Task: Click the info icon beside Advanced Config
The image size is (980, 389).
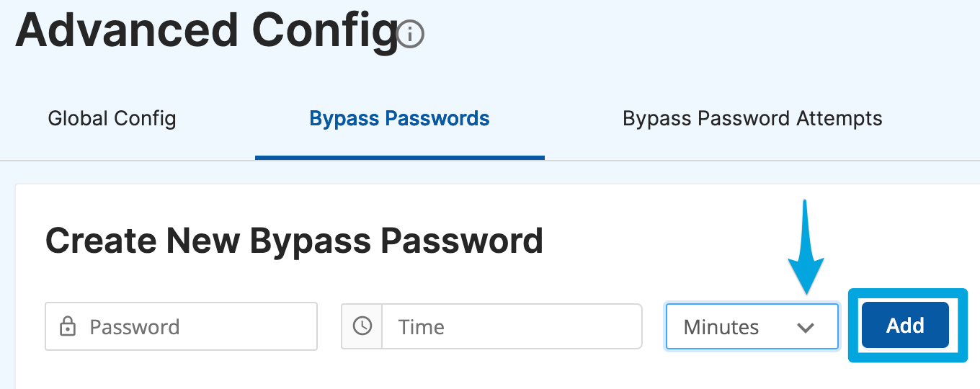Action: pos(411,34)
